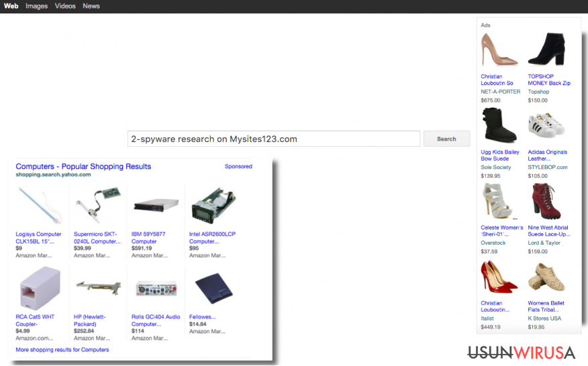Click Christian Louboutin So ad title

coord(497,80)
